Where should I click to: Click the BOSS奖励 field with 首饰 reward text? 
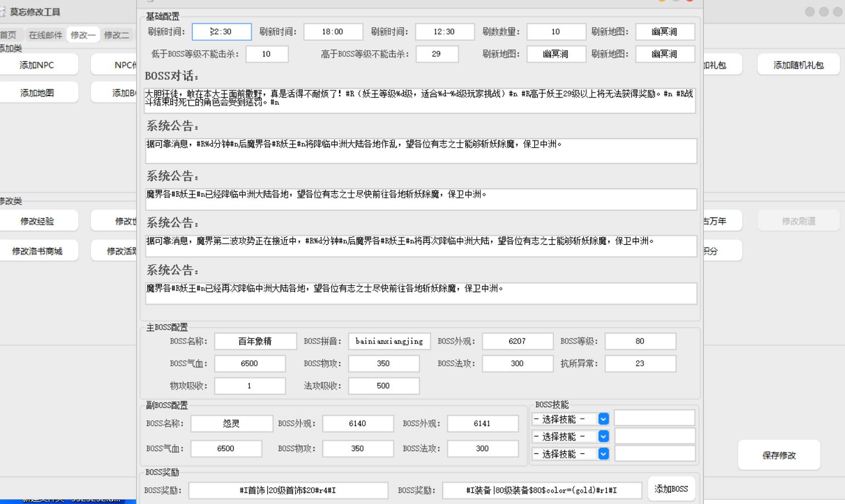tap(288, 490)
